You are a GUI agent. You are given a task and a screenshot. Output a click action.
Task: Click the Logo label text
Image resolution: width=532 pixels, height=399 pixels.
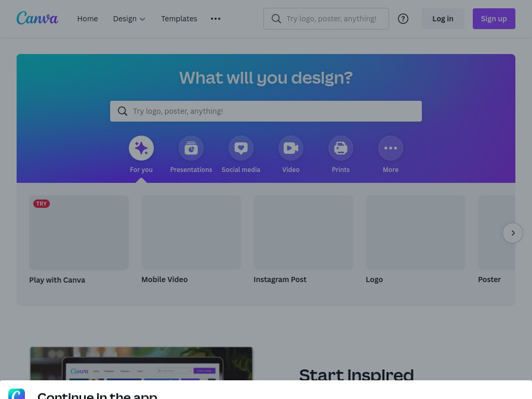(374, 280)
